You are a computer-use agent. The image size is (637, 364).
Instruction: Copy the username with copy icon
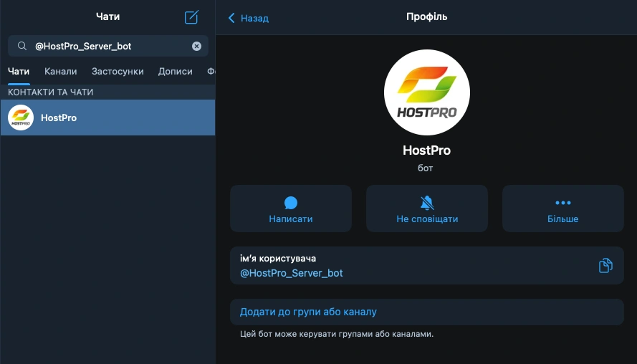pos(605,265)
